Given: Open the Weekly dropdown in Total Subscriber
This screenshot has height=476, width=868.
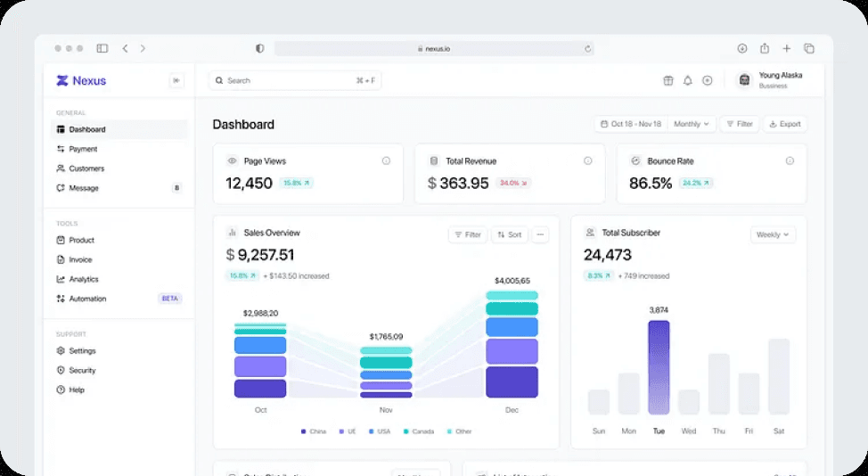Looking at the screenshot, I should pos(774,234).
